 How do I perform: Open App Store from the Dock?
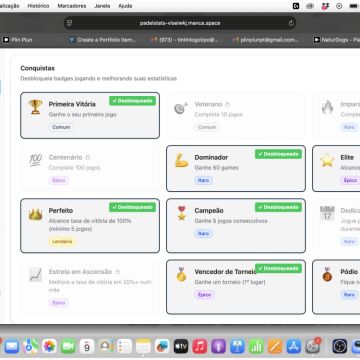[294, 347]
